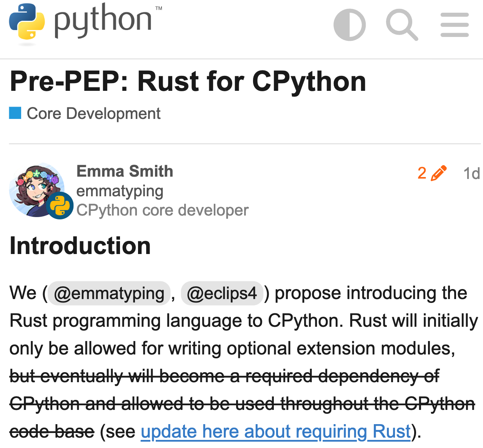Toggle dark mode with the contrast icon
483x448 pixels.
(350, 25)
